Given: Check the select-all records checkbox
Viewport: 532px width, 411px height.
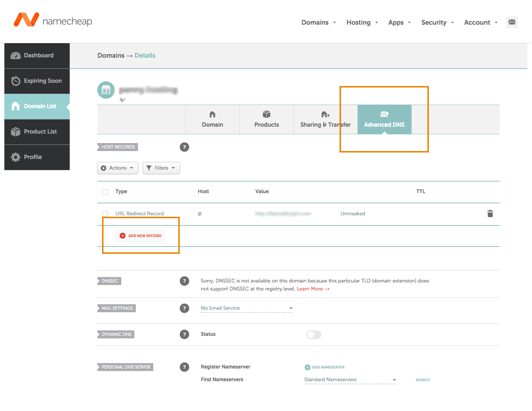Looking at the screenshot, I should [105, 192].
